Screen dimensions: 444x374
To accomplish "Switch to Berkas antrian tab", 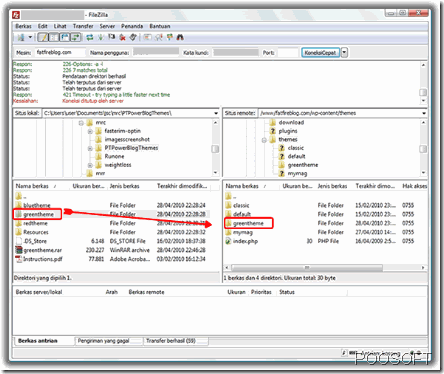I will tap(38, 341).
